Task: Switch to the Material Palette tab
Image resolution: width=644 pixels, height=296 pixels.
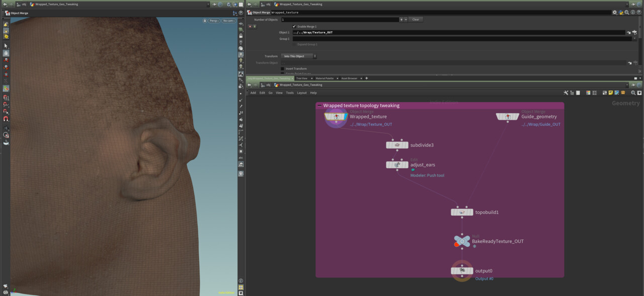Action: click(x=325, y=79)
